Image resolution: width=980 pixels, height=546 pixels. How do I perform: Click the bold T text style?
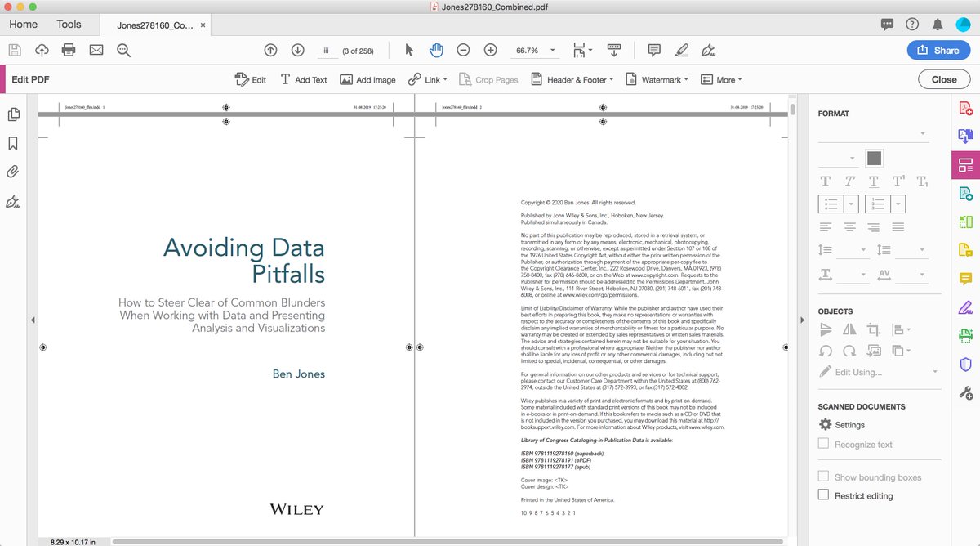coord(826,181)
